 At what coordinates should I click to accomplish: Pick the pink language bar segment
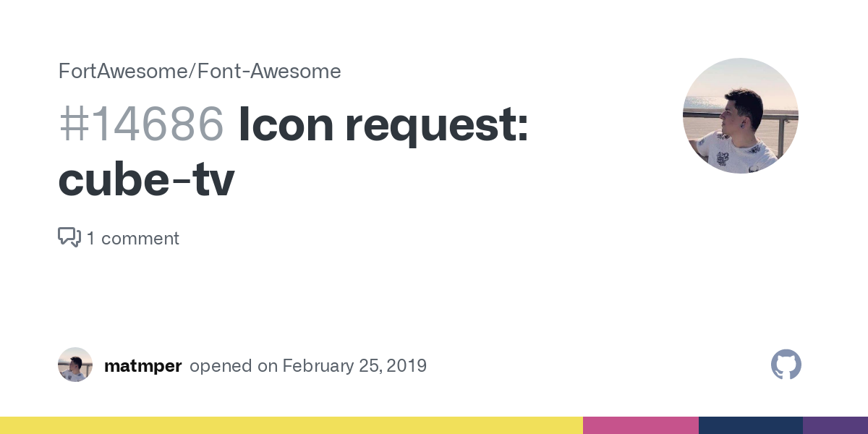[x=641, y=425]
